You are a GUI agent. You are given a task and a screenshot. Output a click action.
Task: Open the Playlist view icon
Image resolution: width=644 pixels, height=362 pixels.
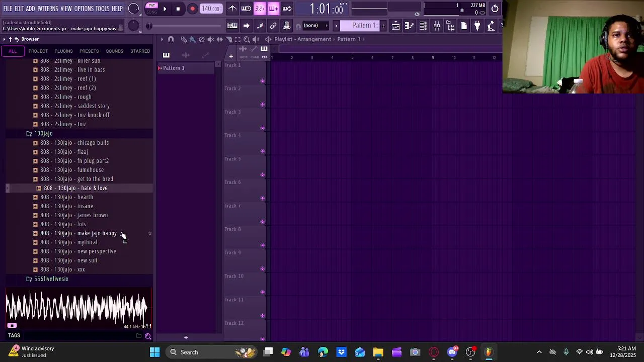pos(396,26)
